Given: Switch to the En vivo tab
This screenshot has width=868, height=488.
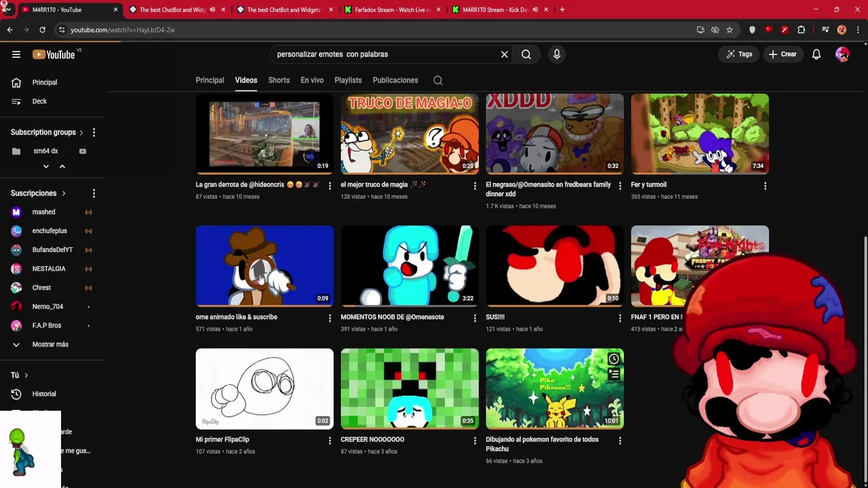Looking at the screenshot, I should click(x=312, y=80).
